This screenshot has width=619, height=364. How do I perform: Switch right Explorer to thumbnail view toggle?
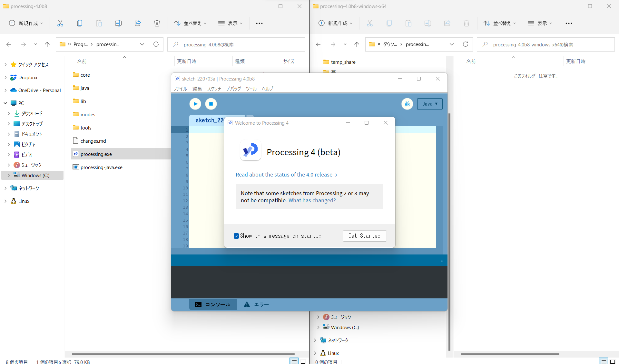point(612,361)
